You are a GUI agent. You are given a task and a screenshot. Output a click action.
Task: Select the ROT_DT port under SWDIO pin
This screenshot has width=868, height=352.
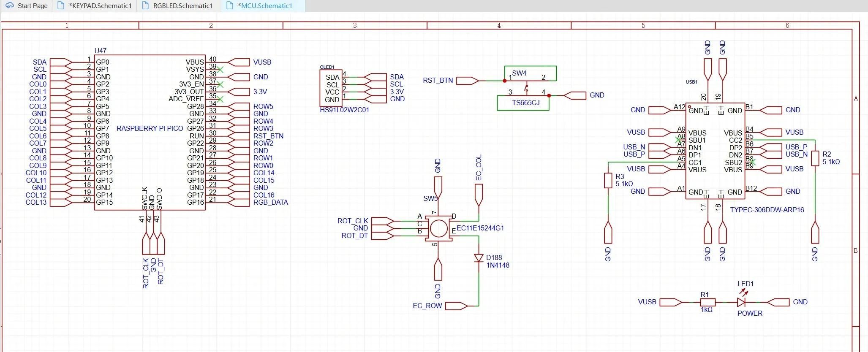[161, 244]
